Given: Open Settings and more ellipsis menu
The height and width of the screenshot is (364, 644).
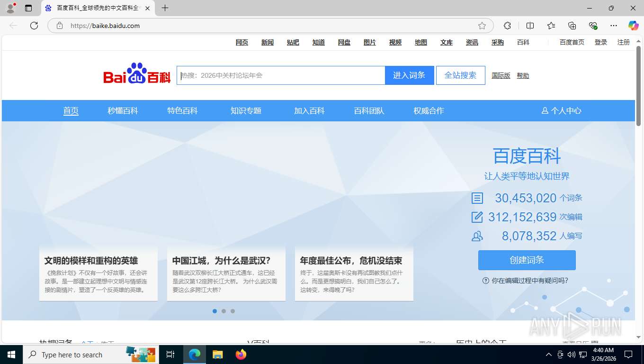Looking at the screenshot, I should pyautogui.click(x=614, y=26).
